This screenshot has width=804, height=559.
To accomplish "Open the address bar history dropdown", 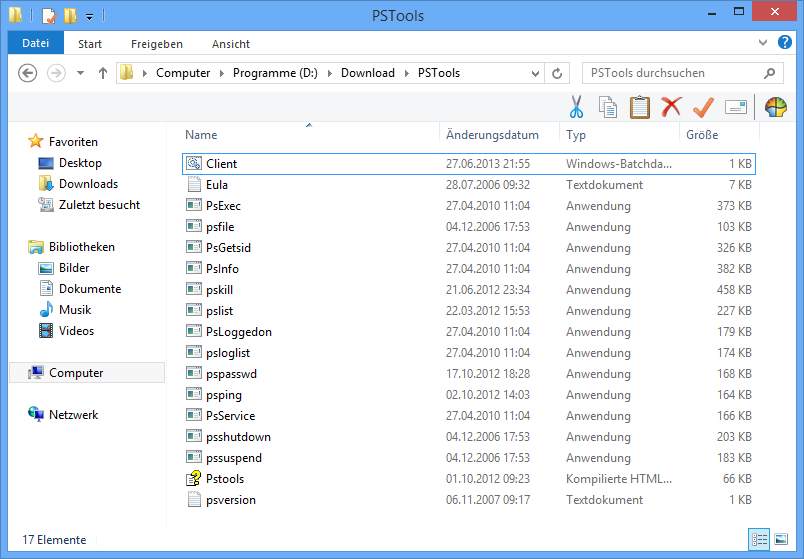I will [x=535, y=73].
